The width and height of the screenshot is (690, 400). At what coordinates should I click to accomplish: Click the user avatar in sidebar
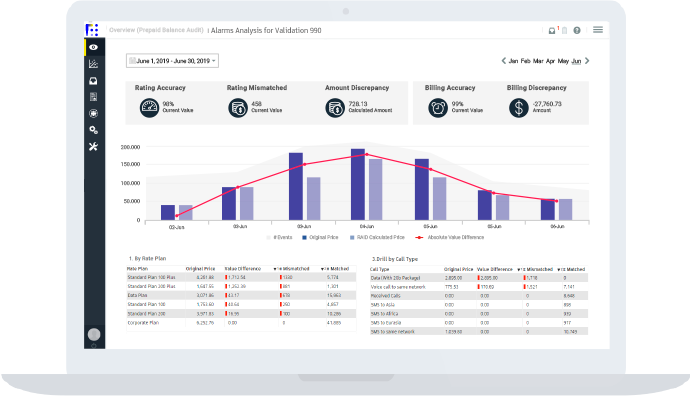pos(94,334)
